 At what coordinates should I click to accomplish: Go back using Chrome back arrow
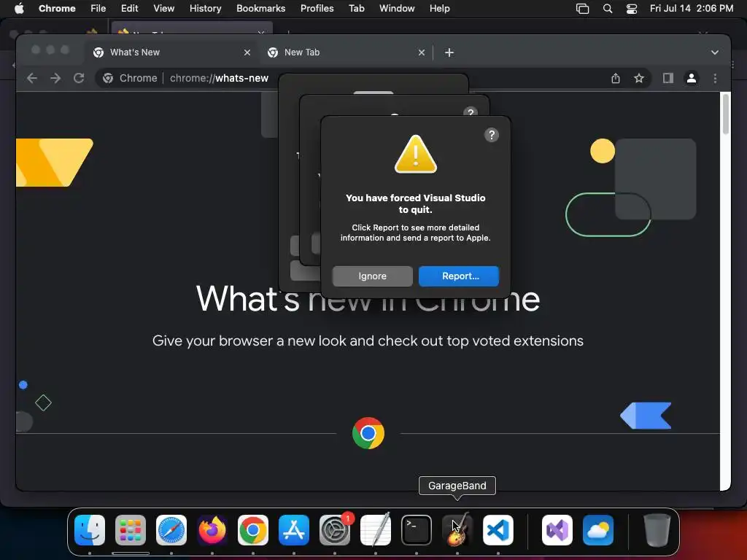coord(32,78)
